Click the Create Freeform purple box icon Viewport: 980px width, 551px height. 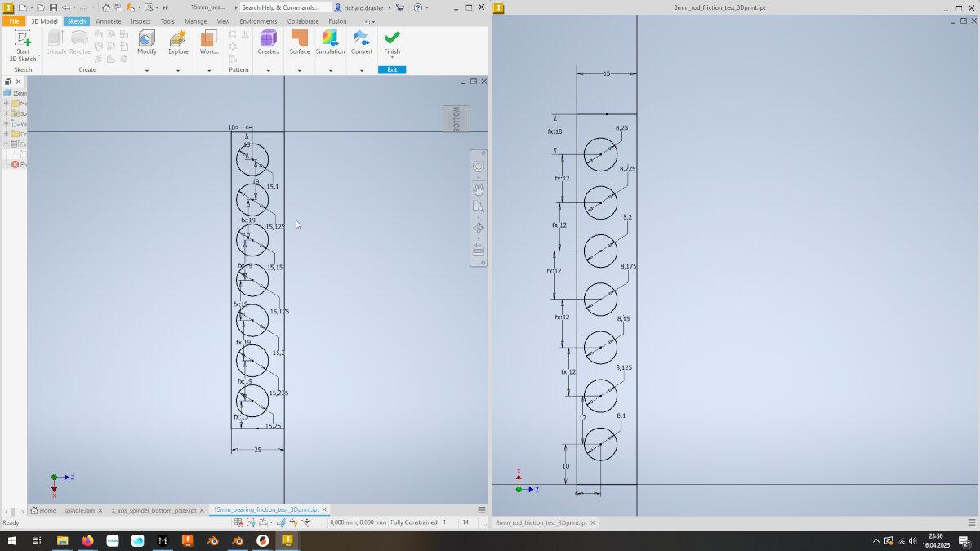268,38
